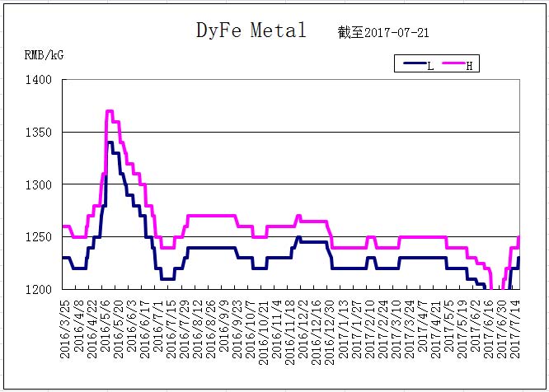Click the H legend label
549x392 pixels.
coord(470,66)
